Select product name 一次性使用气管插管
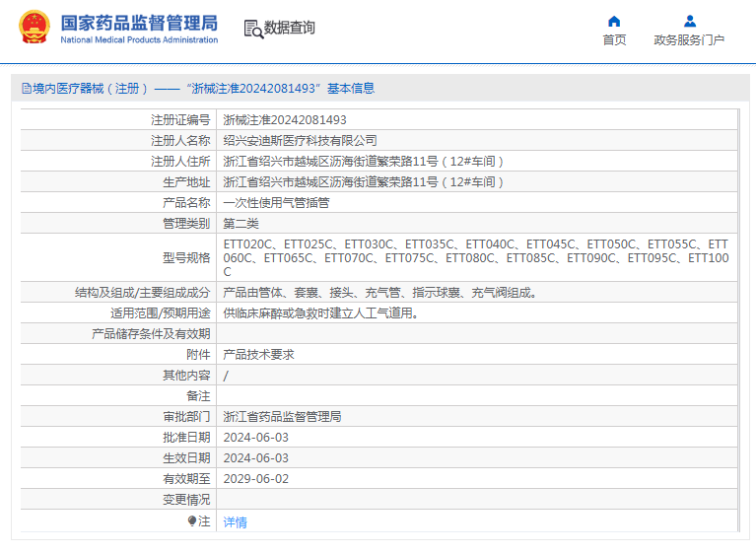The image size is (756, 554). pos(276,203)
